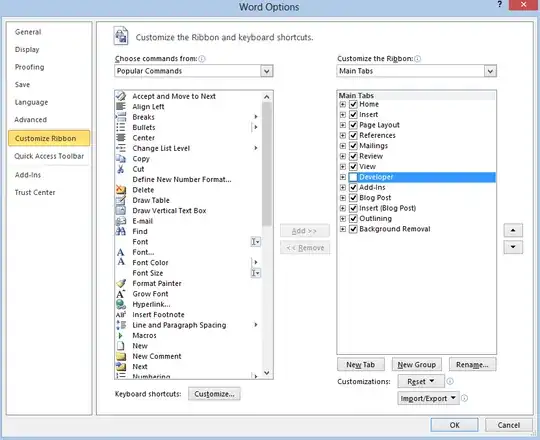Click the Insert Footnote icon
The width and height of the screenshot is (540, 440).
pyautogui.click(x=121, y=315)
